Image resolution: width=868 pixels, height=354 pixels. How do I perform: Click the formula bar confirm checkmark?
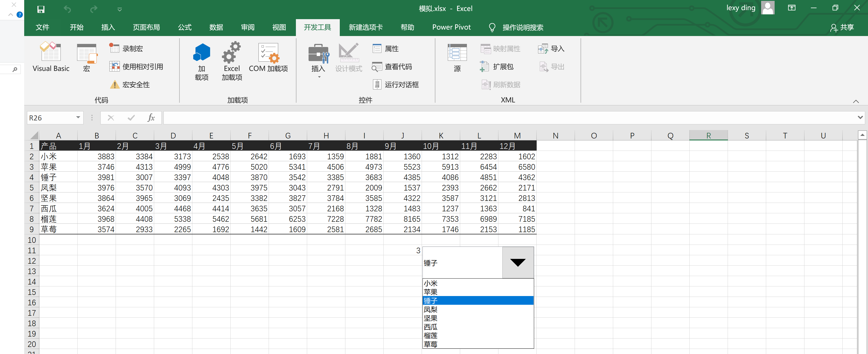point(131,118)
